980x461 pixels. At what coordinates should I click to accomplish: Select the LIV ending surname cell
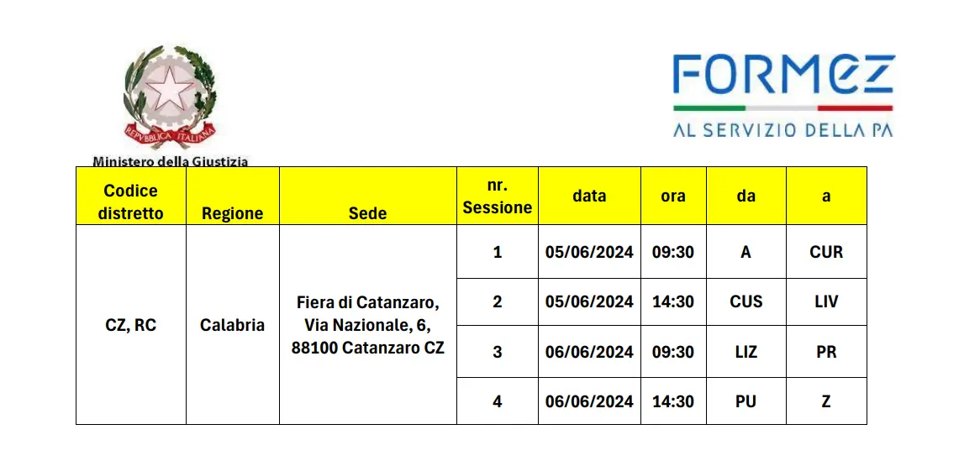(x=826, y=301)
